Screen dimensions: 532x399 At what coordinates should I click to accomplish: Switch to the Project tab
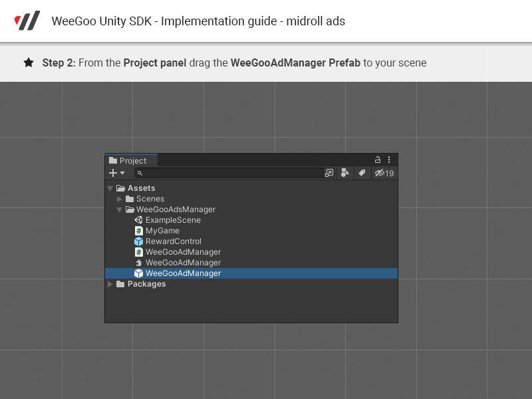click(132, 160)
